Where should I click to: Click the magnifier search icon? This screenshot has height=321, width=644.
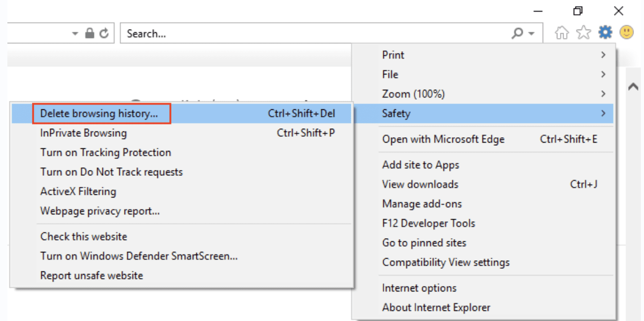click(x=517, y=33)
